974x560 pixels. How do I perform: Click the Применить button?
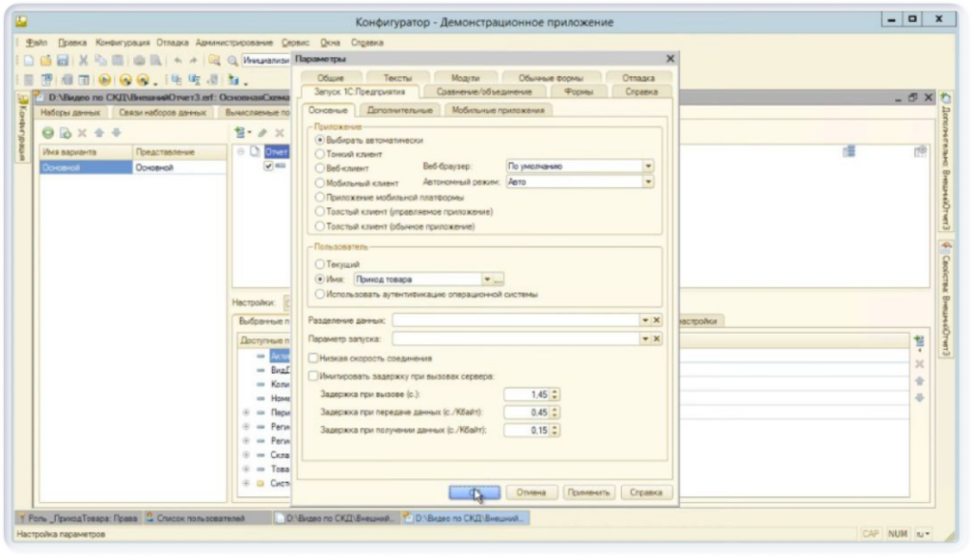pyautogui.click(x=587, y=492)
